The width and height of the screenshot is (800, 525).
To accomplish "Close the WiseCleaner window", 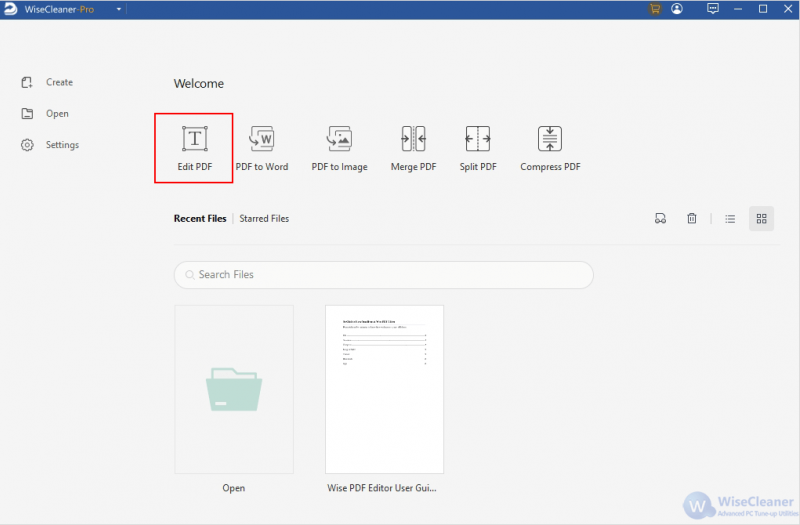I will click(788, 9).
